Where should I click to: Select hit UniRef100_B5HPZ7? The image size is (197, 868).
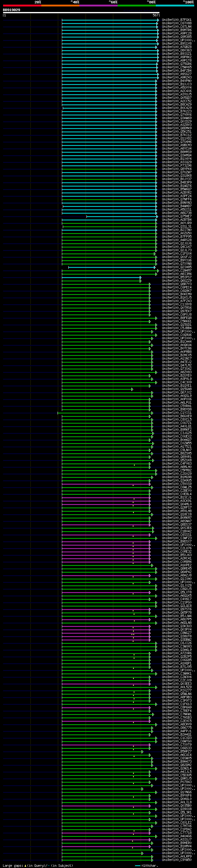click(x=176, y=751)
